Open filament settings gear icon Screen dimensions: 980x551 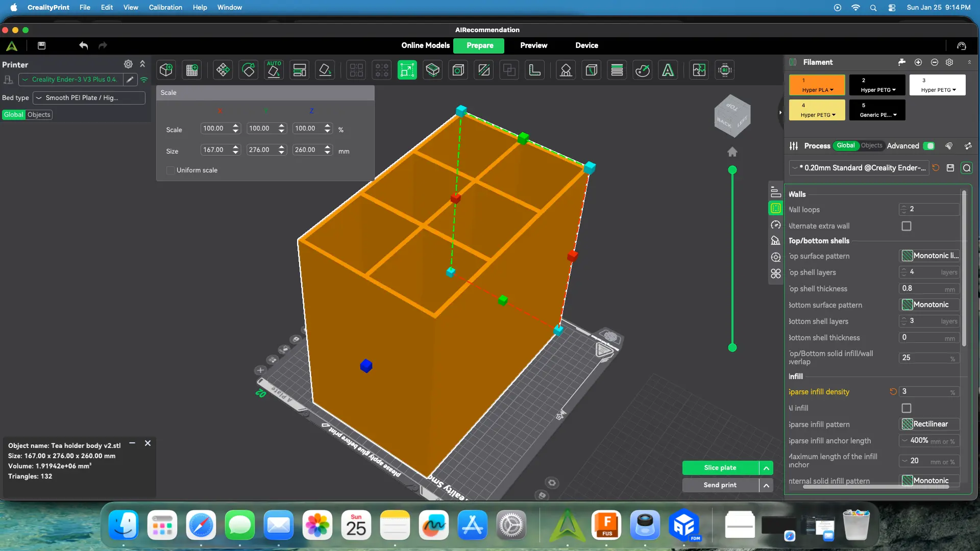[949, 62]
